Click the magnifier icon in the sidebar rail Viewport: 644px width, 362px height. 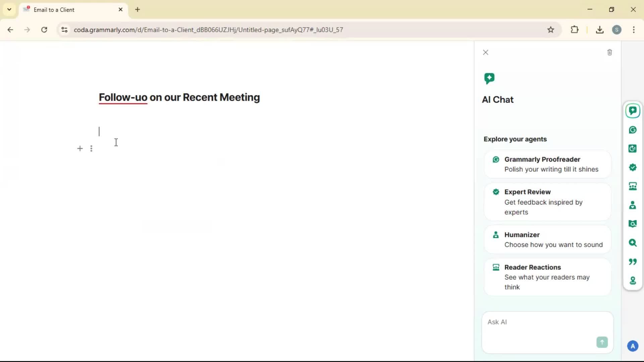point(633,243)
